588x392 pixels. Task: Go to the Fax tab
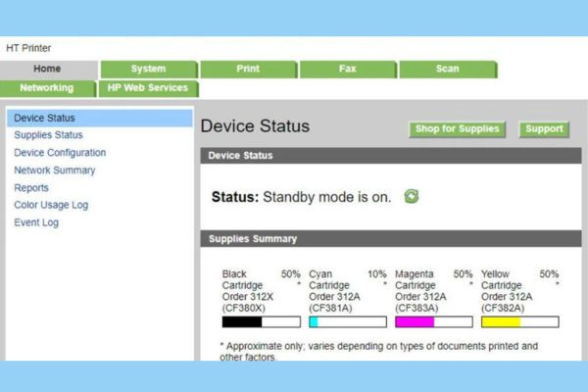pos(348,69)
